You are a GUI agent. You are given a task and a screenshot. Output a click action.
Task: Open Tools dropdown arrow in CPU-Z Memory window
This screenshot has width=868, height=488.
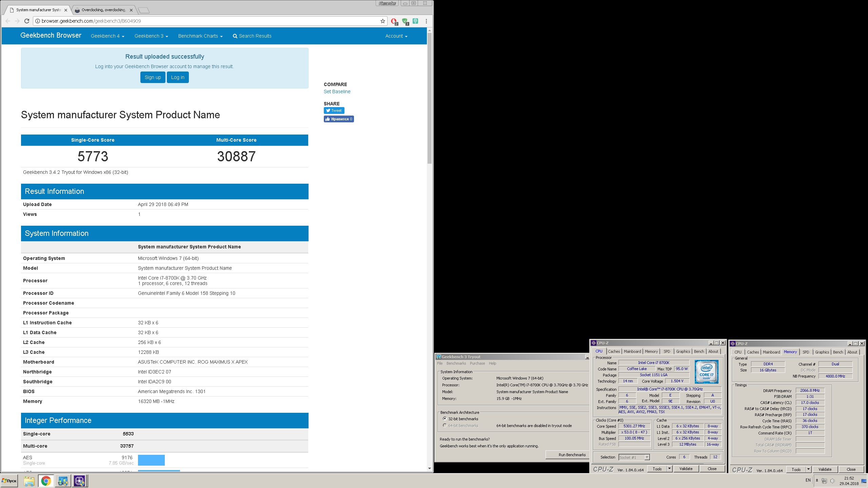[808, 470]
